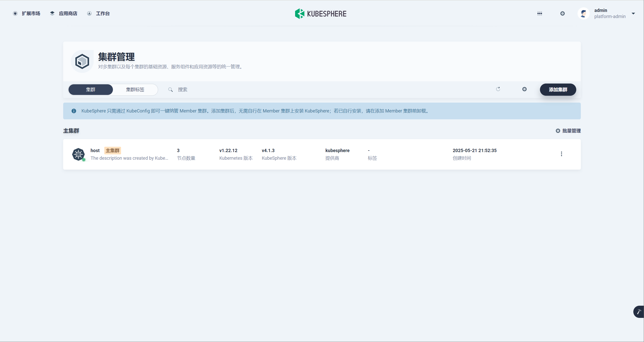Click the 节点数量 node count label
Image resolution: width=644 pixels, height=342 pixels.
pos(186,158)
